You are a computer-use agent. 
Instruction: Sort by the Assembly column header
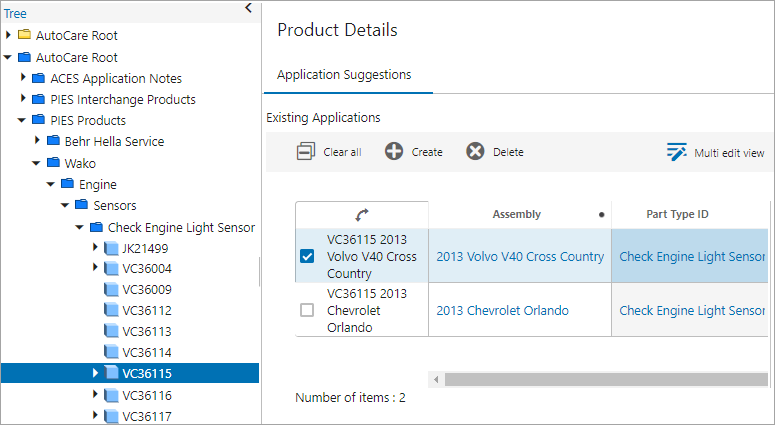[516, 214]
